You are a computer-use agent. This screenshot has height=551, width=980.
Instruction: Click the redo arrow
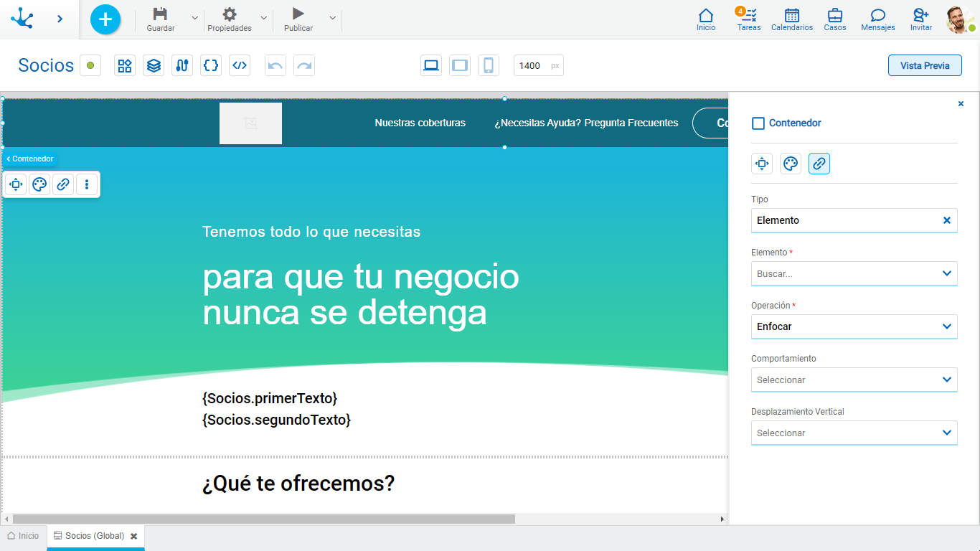(x=304, y=65)
